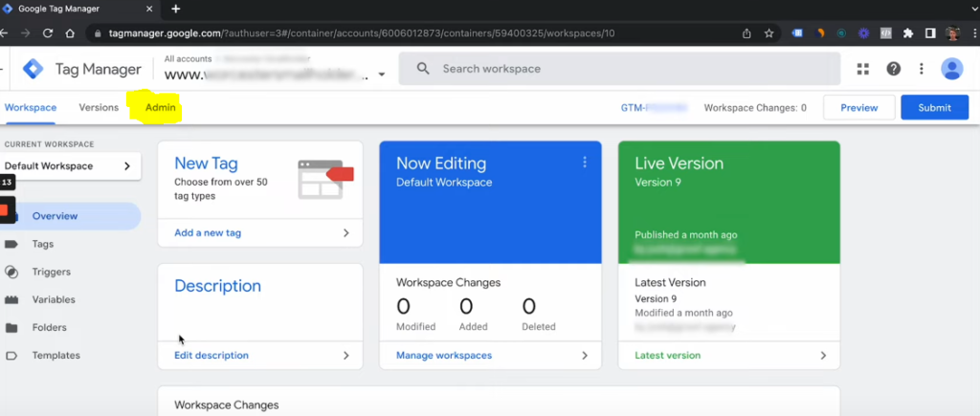Click the magnifier icon in Search workspace
The image size is (980, 416).
tap(423, 69)
